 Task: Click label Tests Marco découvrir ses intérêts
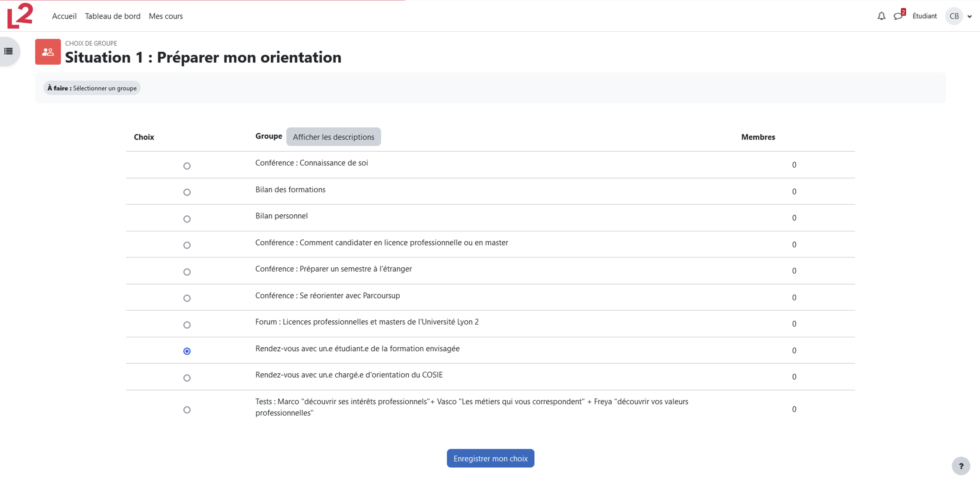pos(472,407)
